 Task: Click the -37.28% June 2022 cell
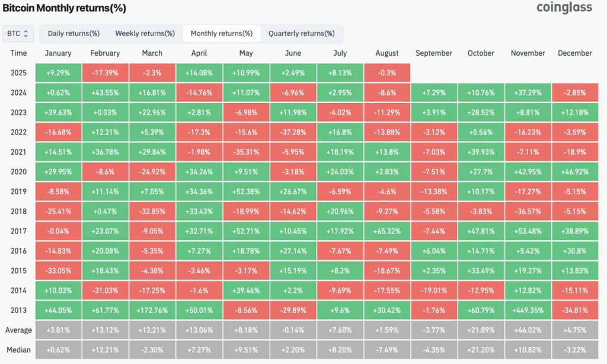coord(293,132)
